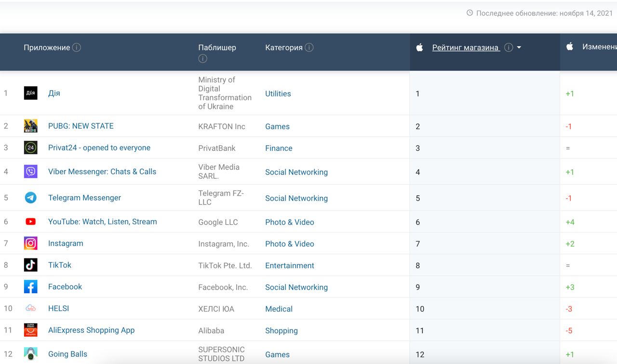Sort by Рейтинг магазина column header
617x364 pixels.
pyautogui.click(x=466, y=47)
